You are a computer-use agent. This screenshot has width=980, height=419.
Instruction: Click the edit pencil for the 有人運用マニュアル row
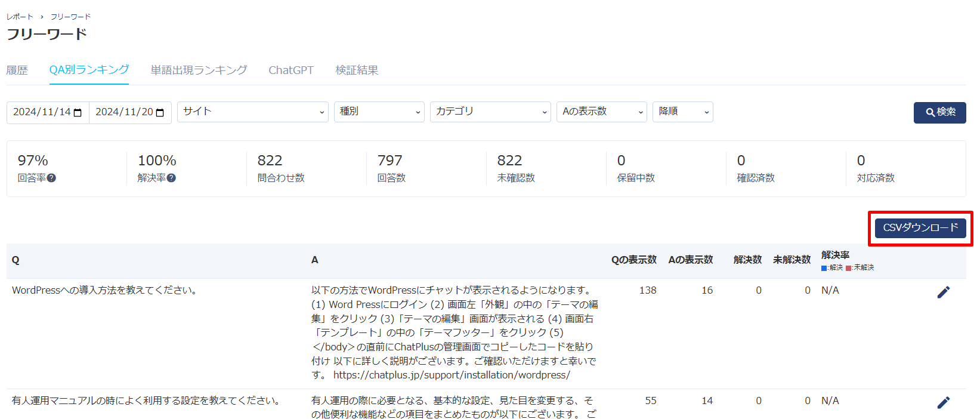click(943, 402)
